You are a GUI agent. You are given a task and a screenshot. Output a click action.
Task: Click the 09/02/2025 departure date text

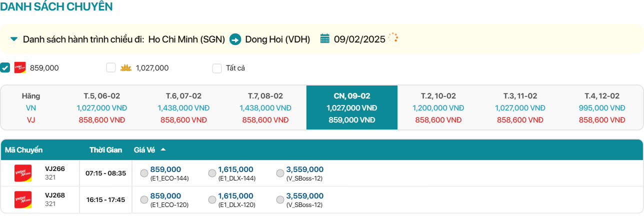point(359,39)
